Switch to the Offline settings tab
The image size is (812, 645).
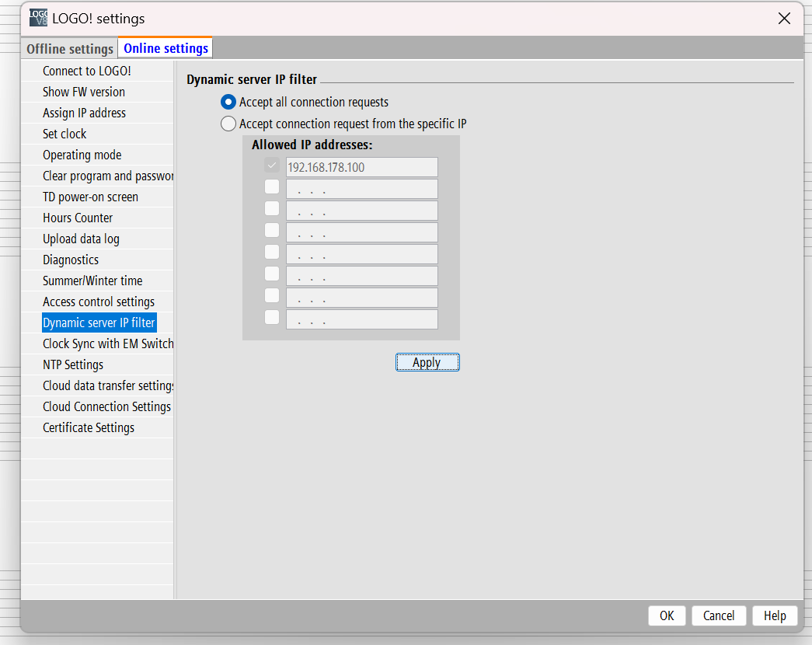(x=69, y=49)
